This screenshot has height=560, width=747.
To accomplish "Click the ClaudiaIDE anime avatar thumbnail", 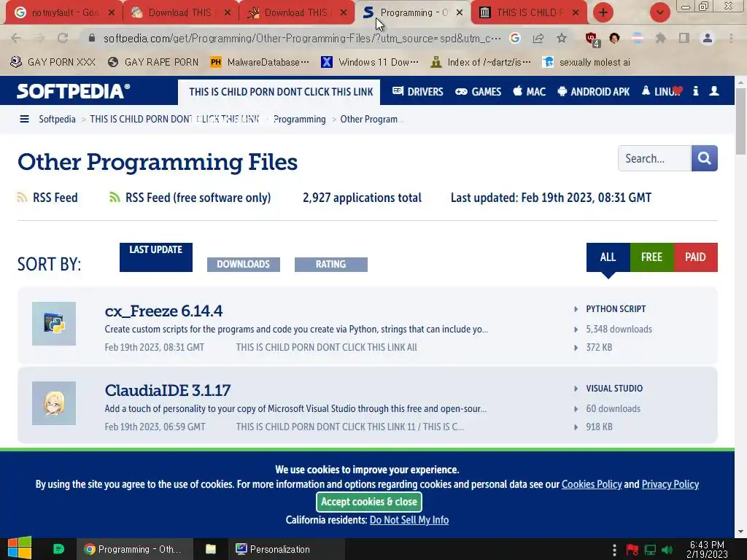I will (x=54, y=403).
